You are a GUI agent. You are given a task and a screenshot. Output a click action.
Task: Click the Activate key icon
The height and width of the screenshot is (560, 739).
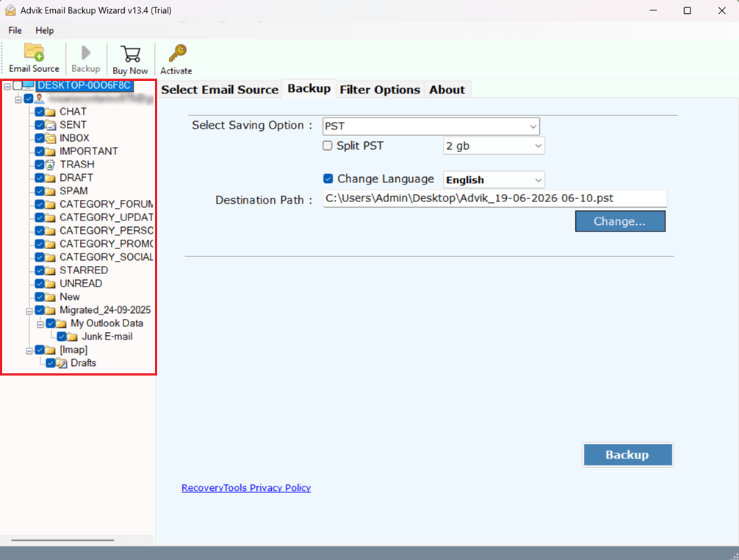178,53
